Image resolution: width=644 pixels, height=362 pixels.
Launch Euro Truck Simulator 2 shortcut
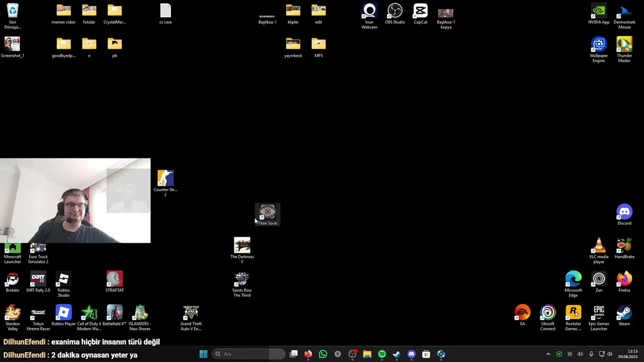[x=38, y=253]
